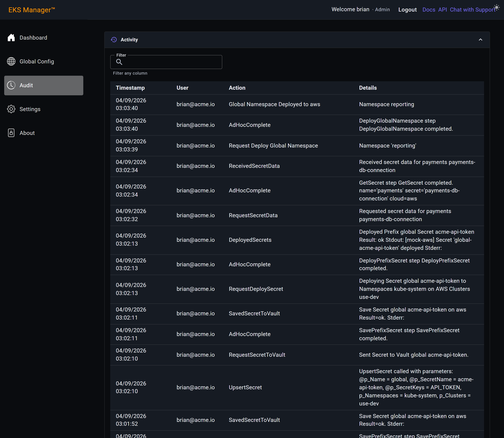Click 'RequestSecretToVault' action cell
The image size is (504, 438).
(257, 355)
